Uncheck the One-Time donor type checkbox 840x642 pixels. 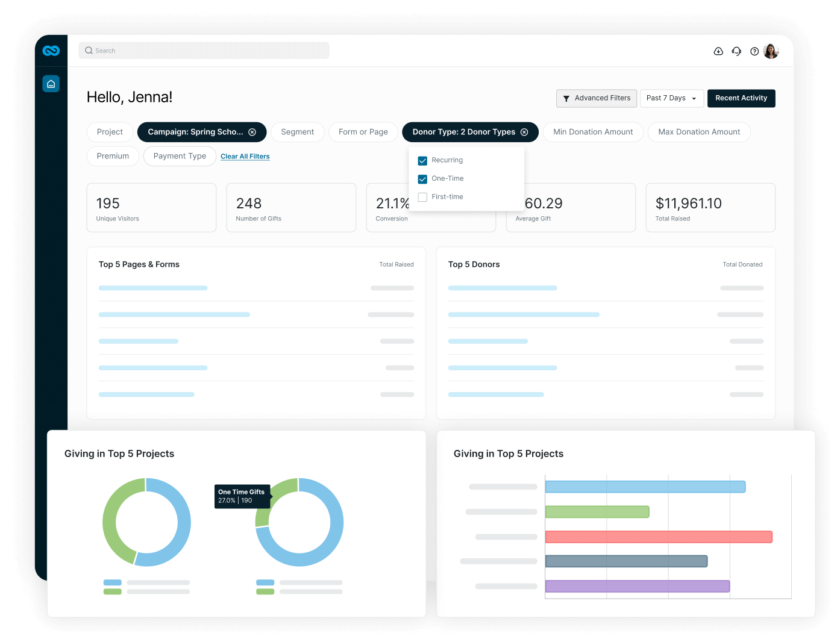coord(423,179)
